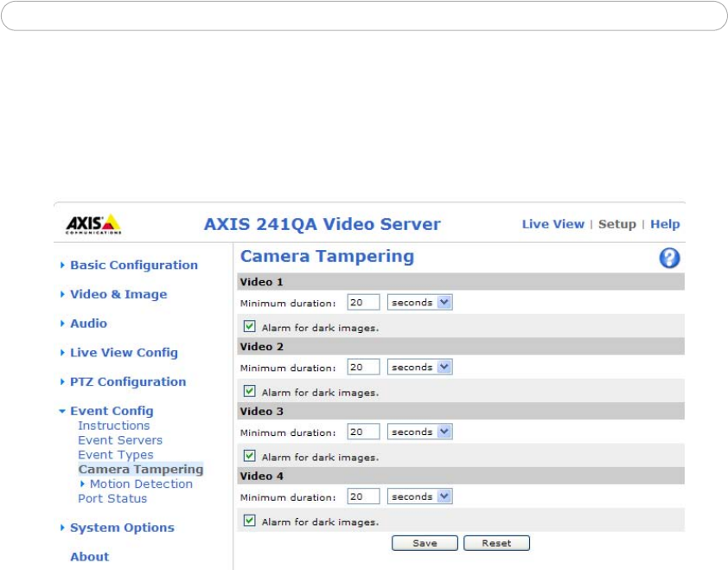728x570 pixels.
Task: Open Video 4 seconds unit dropdown
Action: point(419,496)
